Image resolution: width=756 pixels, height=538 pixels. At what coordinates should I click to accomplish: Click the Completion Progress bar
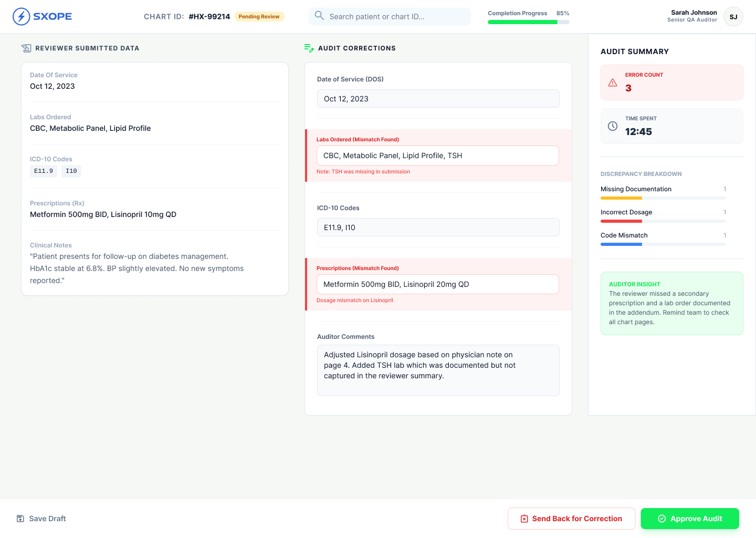[x=529, y=22]
